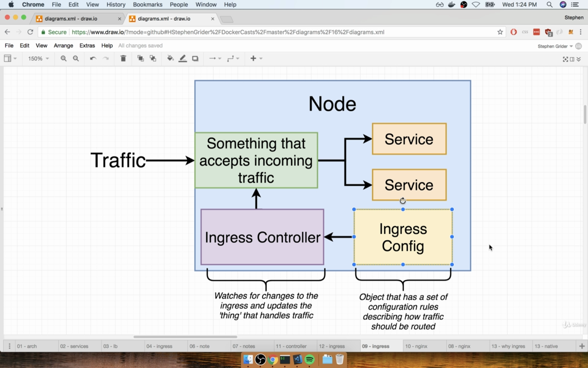This screenshot has width=588, height=368.
Task: Open Spotify from the Dock
Action: [309, 359]
